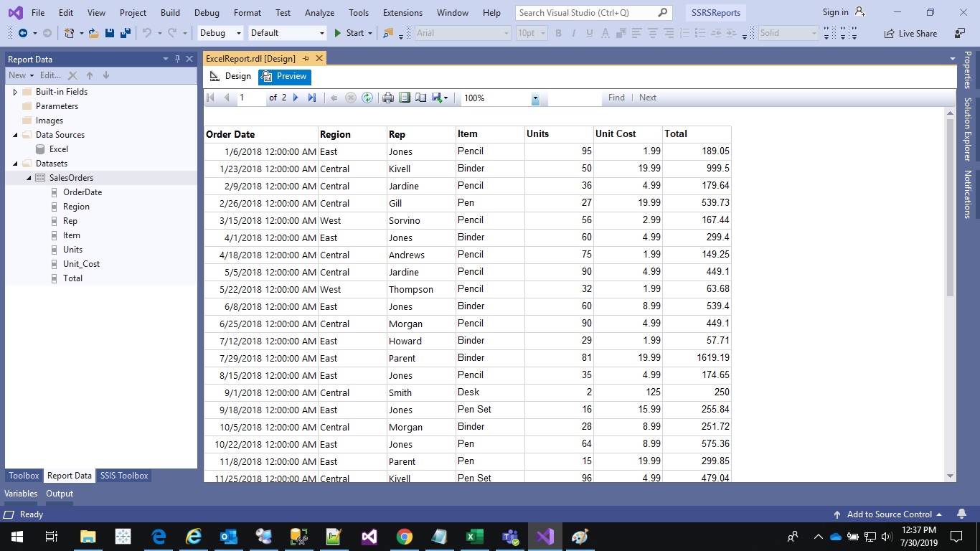Switch to print layout view

point(405,98)
